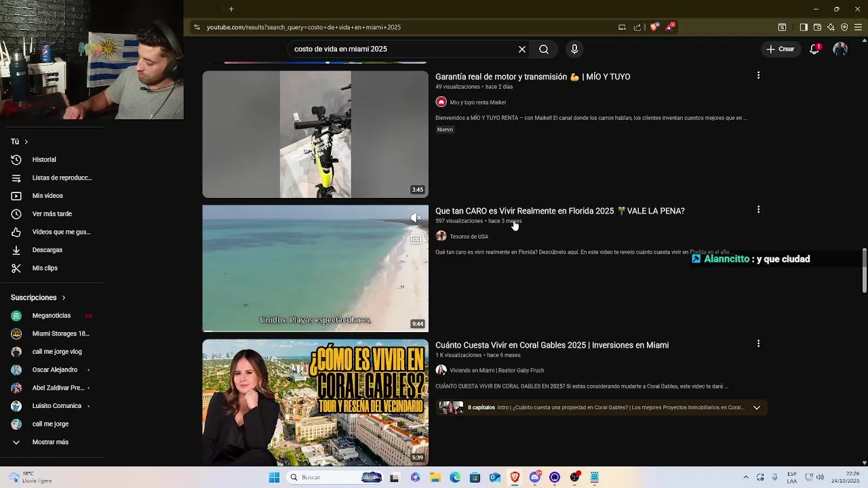Open the scooter video thumbnail
The height and width of the screenshot is (488, 868).
[x=315, y=134]
